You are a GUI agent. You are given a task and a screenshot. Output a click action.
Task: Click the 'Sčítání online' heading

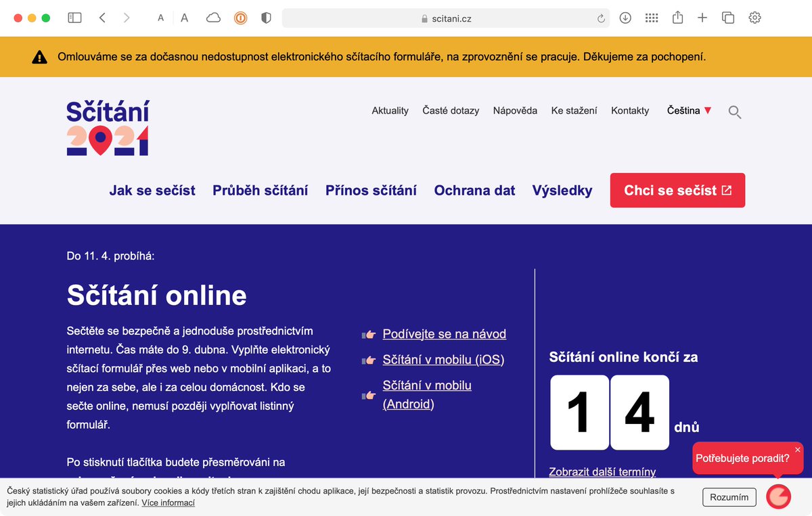click(157, 296)
